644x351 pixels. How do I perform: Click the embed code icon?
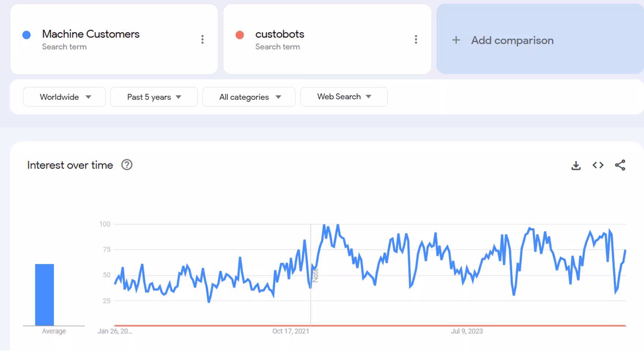(598, 165)
